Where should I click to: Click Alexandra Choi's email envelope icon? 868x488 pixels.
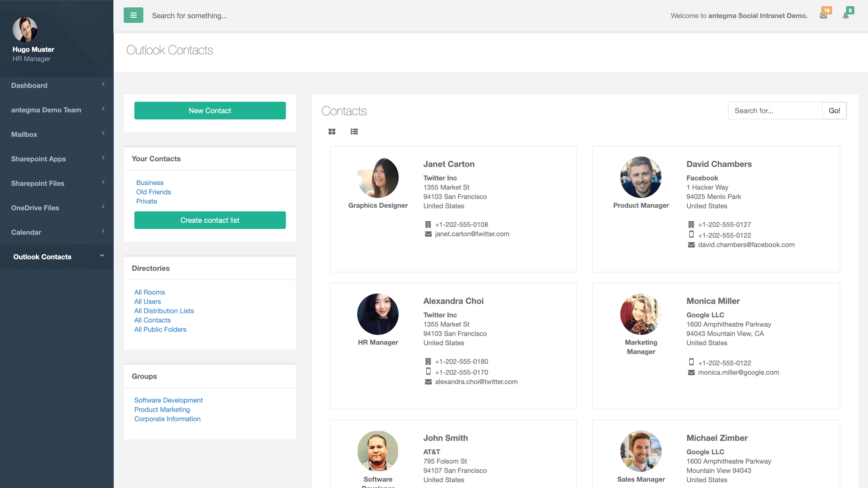pos(428,382)
